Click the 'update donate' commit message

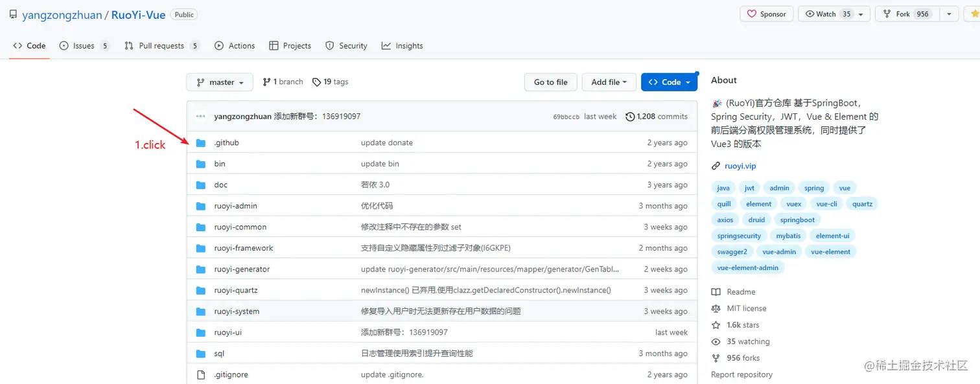tap(387, 142)
